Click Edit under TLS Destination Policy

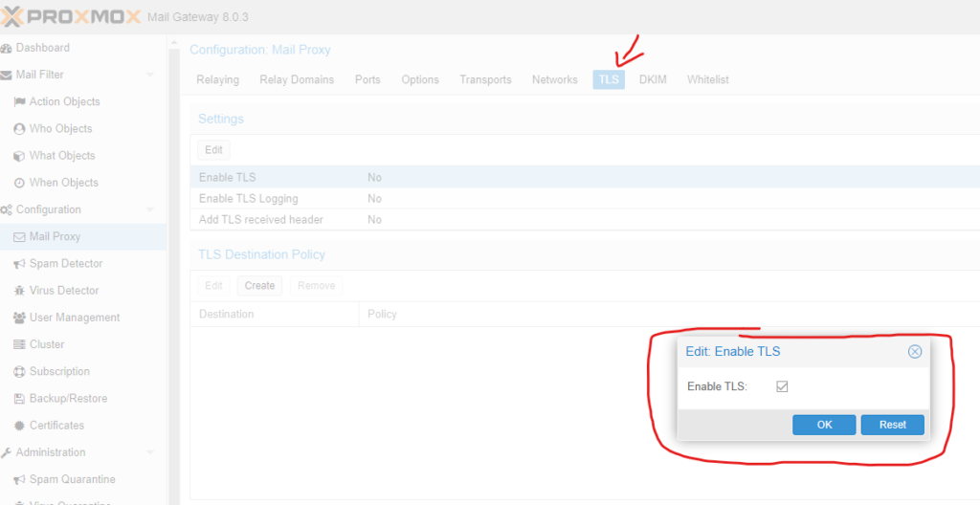point(213,286)
